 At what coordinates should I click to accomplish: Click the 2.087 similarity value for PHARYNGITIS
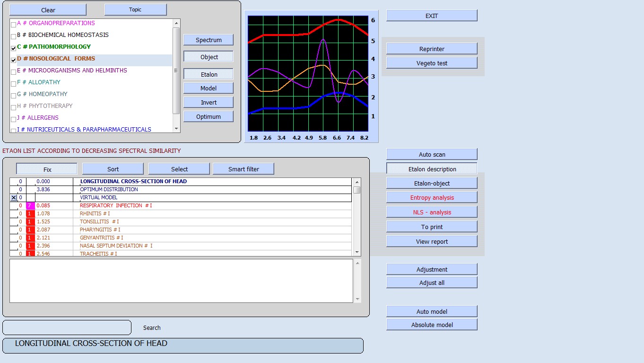[44, 230]
